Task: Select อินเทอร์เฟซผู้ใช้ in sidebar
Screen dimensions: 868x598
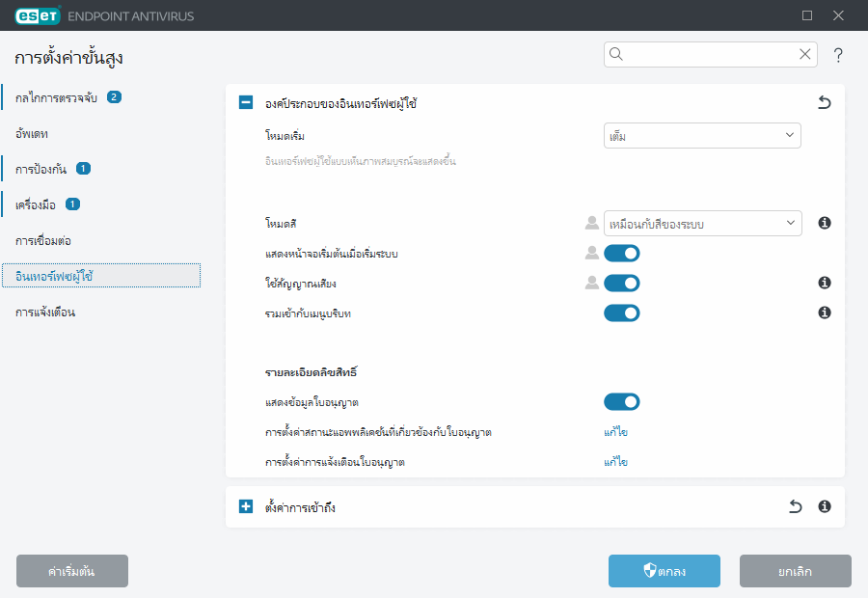Action: point(101,276)
